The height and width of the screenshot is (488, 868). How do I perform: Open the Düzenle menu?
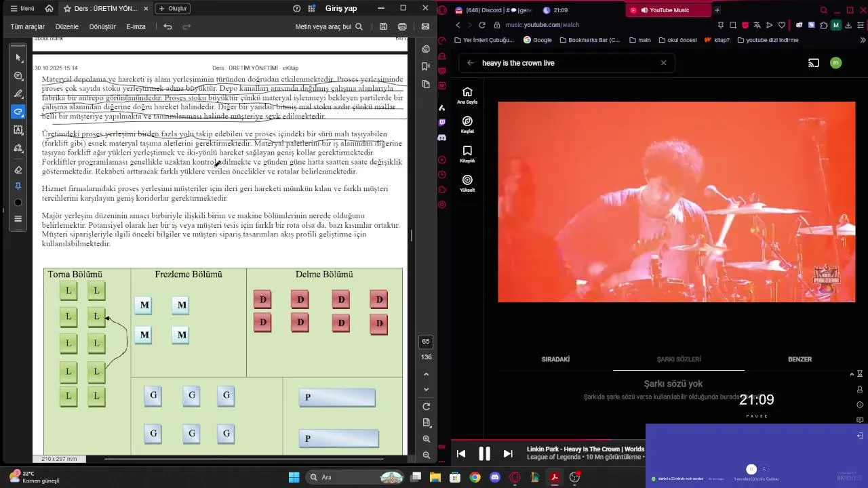pos(67,26)
